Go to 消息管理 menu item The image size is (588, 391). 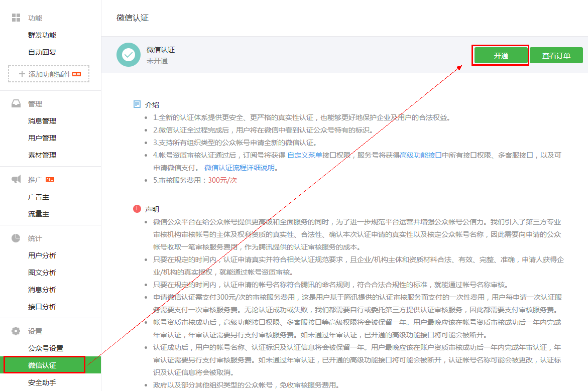pos(42,121)
